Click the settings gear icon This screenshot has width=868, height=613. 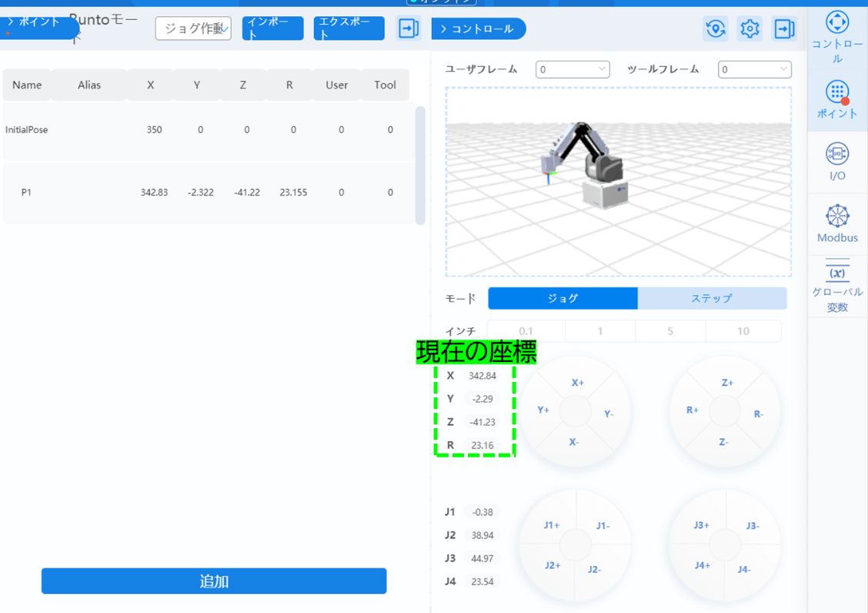(x=749, y=28)
